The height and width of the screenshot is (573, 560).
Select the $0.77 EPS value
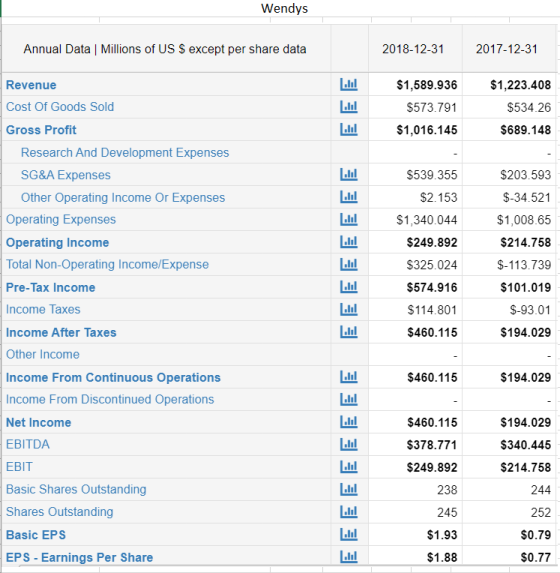click(x=536, y=558)
